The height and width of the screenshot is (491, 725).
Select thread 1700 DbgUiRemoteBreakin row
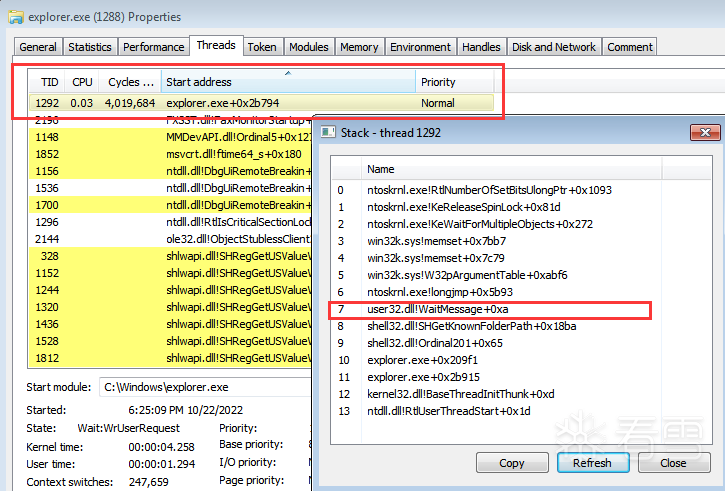(170, 205)
